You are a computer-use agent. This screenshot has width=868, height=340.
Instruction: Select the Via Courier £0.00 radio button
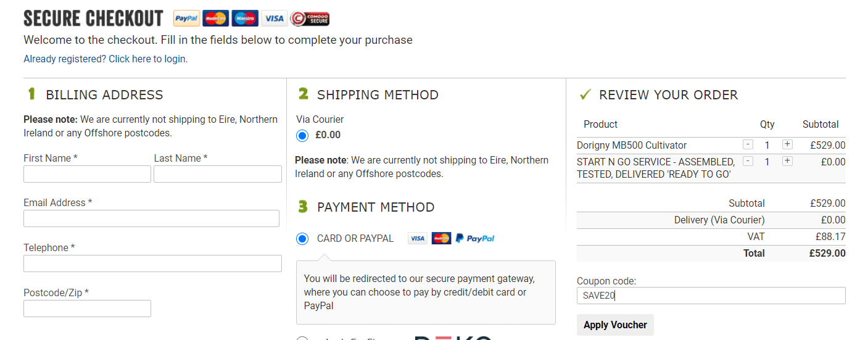302,135
